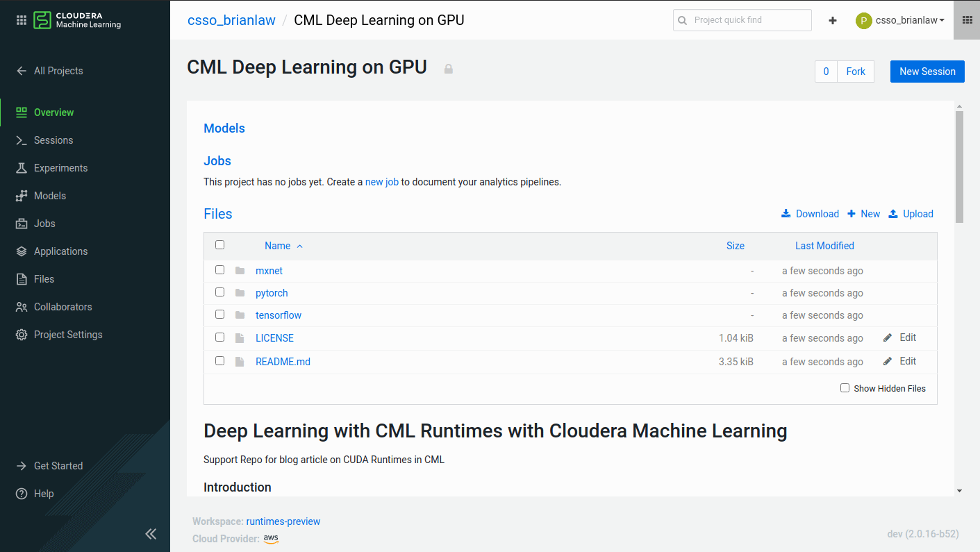The height and width of the screenshot is (552, 980).
Task: Enable the Show Hidden Files checkbox
Action: coord(845,387)
